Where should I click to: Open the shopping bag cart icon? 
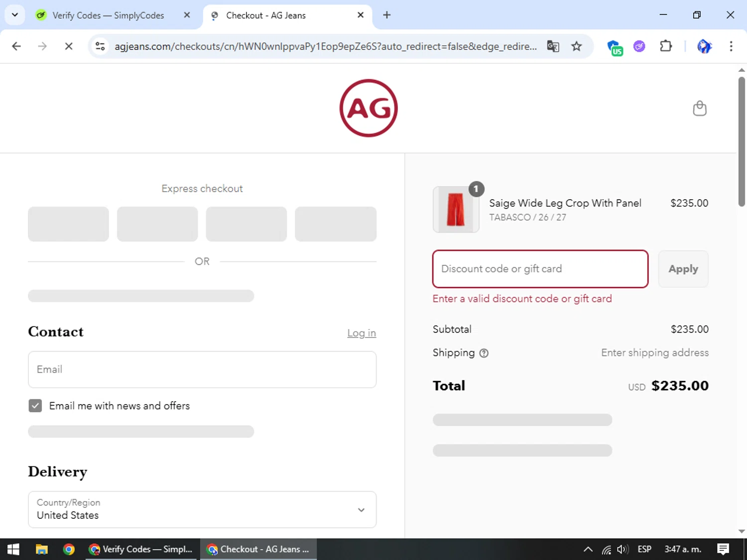pyautogui.click(x=700, y=108)
